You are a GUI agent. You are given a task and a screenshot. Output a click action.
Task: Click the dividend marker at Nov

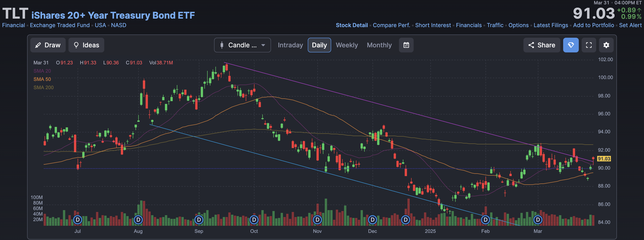tap(317, 220)
